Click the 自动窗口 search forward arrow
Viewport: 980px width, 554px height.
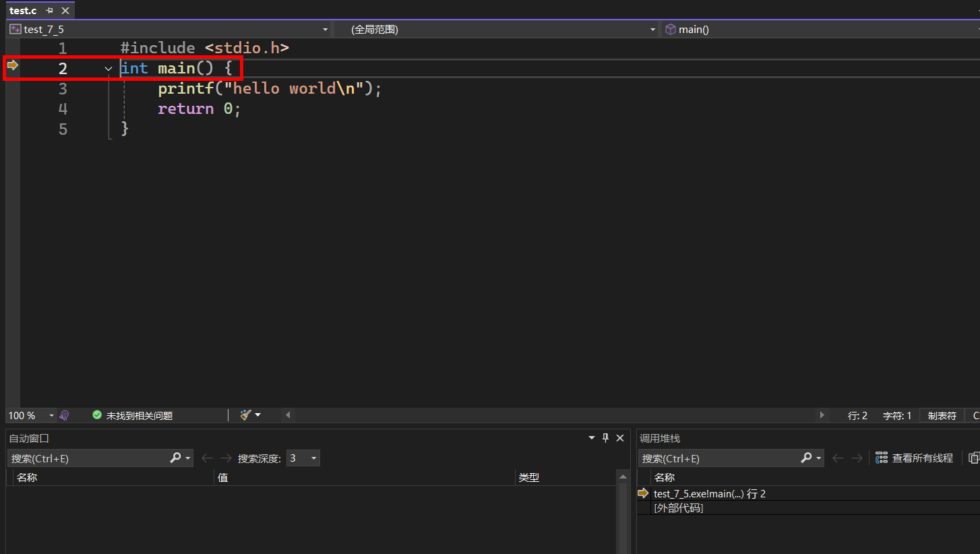(x=226, y=458)
